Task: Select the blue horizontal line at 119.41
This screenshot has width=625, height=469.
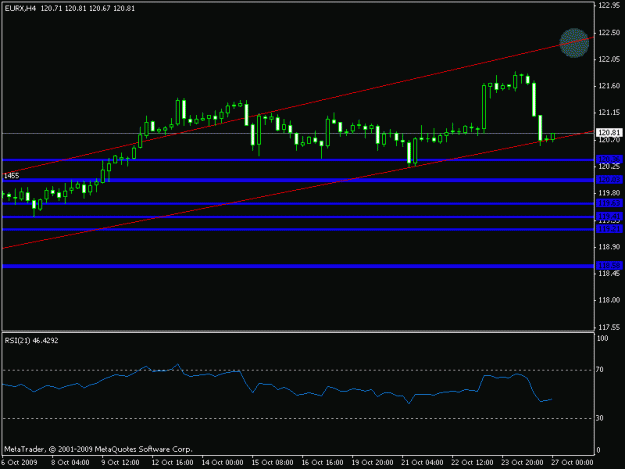Action: [x=298, y=217]
